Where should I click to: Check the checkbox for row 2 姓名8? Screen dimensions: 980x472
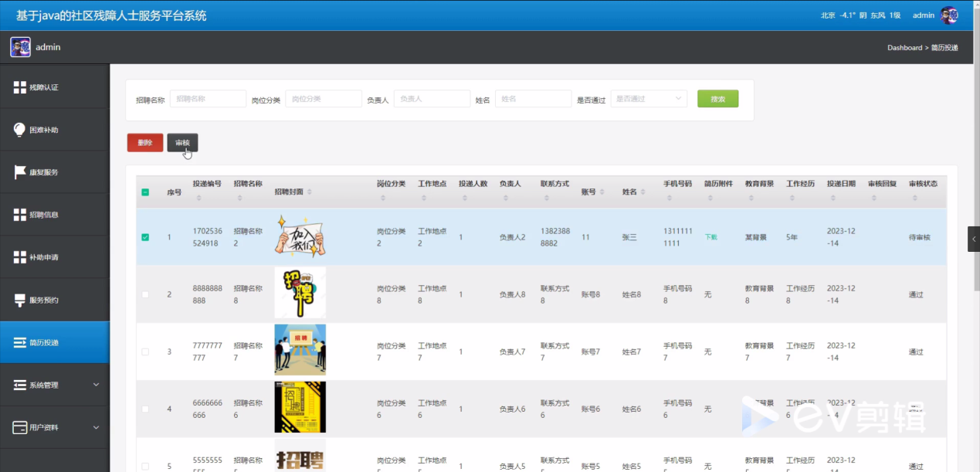145,294
